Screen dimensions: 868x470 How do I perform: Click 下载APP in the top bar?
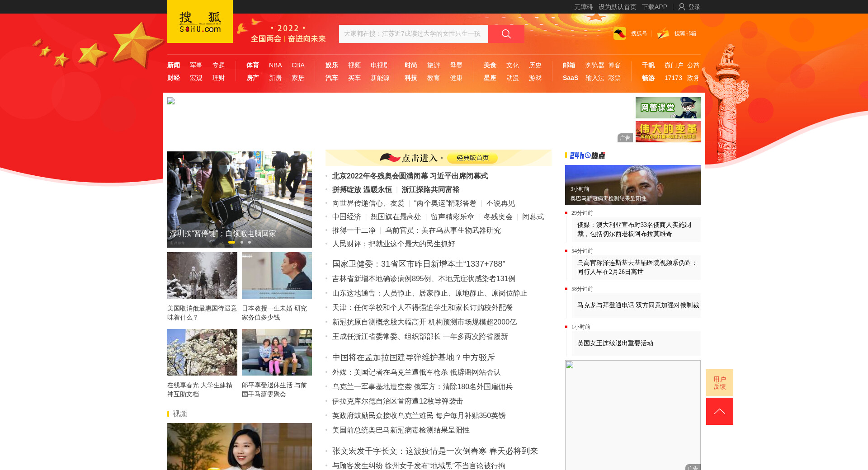654,7
